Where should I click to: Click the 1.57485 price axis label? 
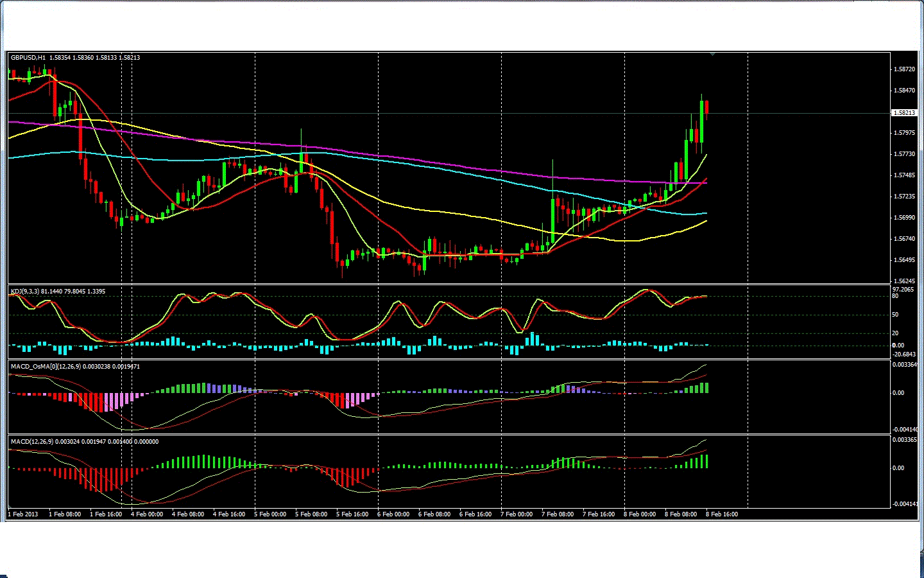point(904,175)
